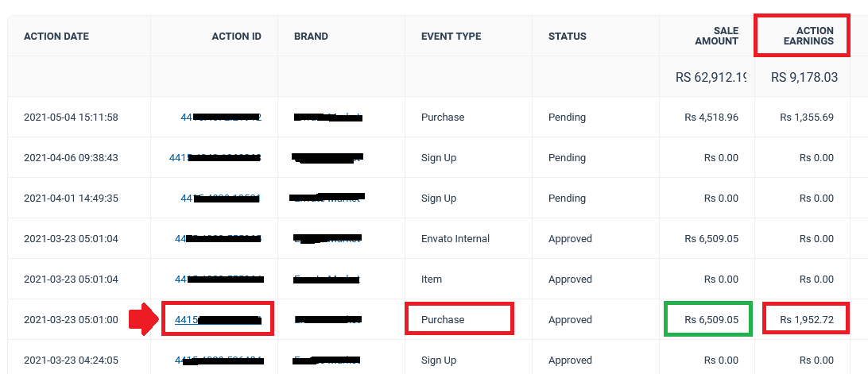Open action ID link dated 2021-03-23 04:24:05
This screenshot has height=374, width=868.
click(x=219, y=361)
